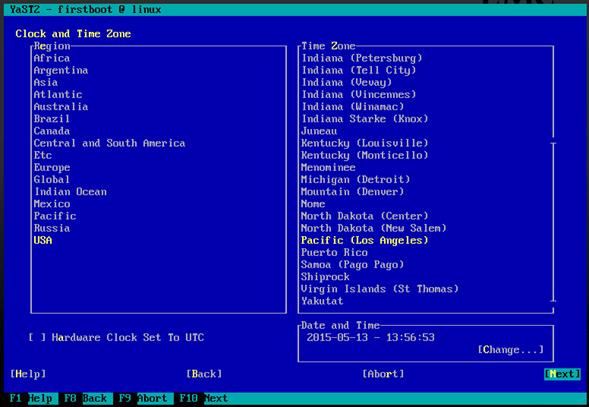The height and width of the screenshot is (407, 589).
Task: Select Virgin Islands (St Thomas) time zone
Action: (x=380, y=289)
